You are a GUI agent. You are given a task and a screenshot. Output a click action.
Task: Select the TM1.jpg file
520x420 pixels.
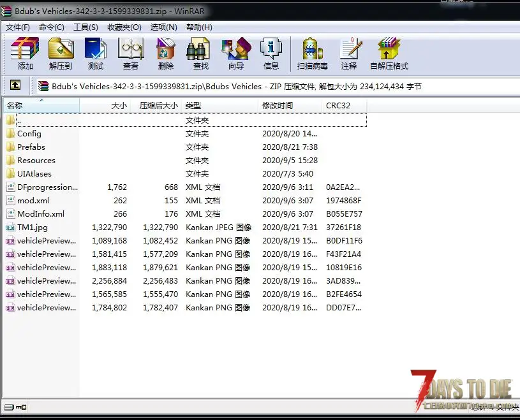[33, 228]
